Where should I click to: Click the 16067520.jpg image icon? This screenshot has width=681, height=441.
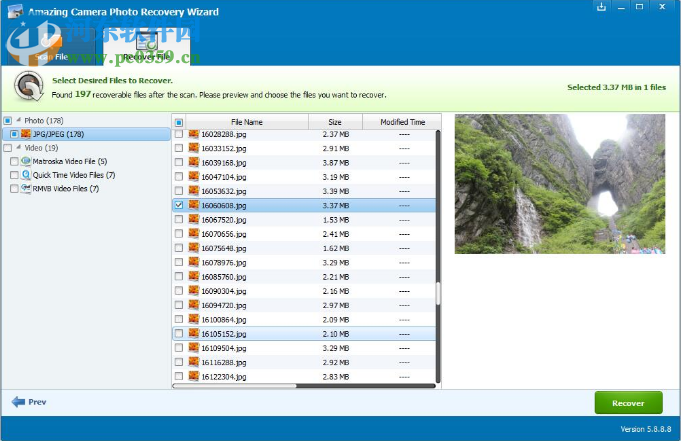(x=194, y=219)
